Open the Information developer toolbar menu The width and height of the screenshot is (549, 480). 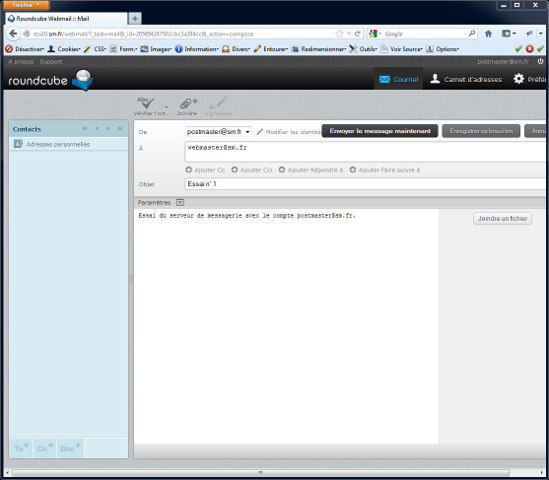[x=197, y=49]
